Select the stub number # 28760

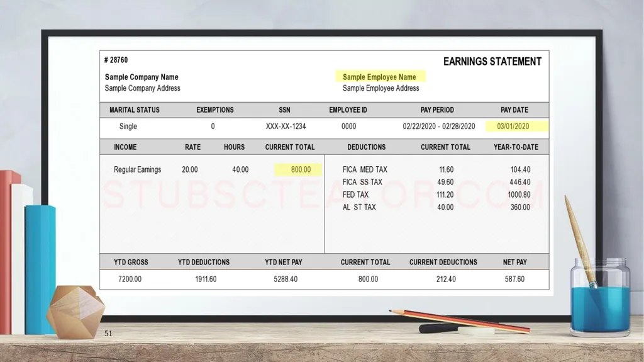tap(116, 60)
